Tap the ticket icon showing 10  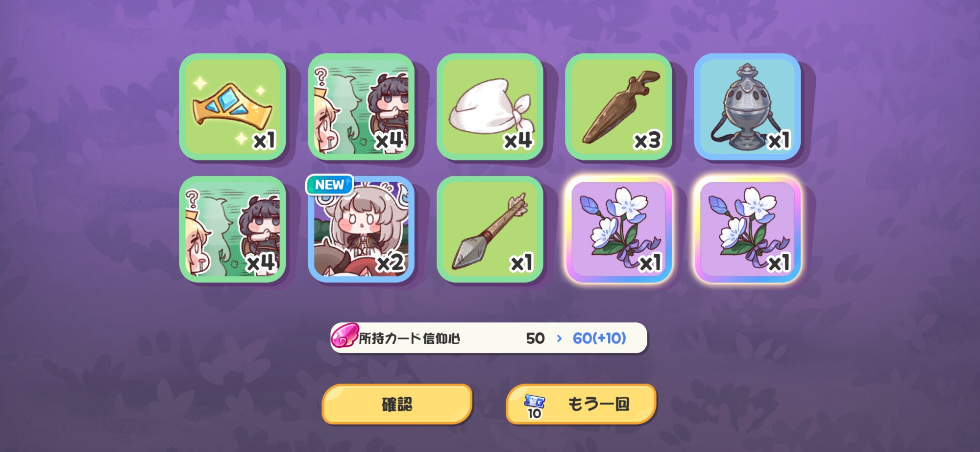(x=534, y=406)
